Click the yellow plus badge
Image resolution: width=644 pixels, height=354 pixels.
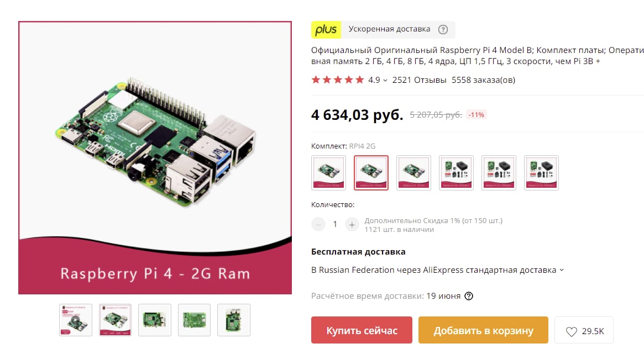tap(326, 29)
